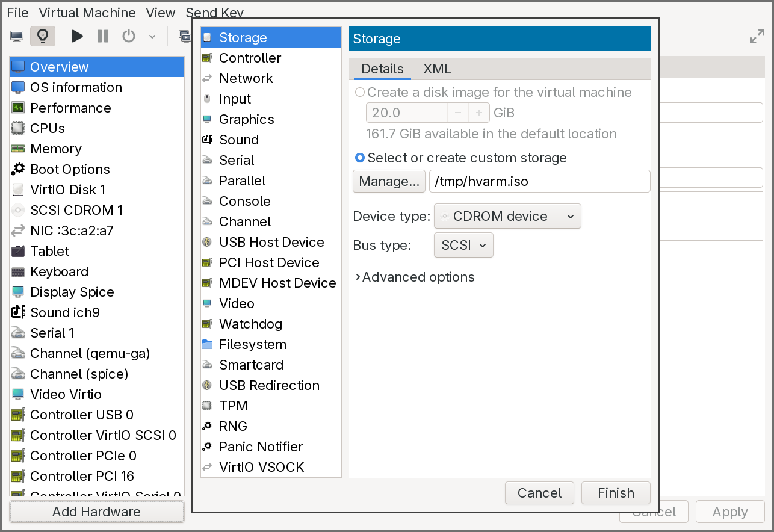
Task: Click the Manage... button
Action: 389,181
